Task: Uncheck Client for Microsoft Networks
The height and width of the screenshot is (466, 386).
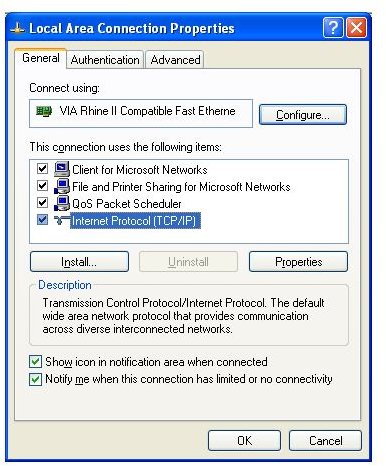Action: (x=42, y=169)
